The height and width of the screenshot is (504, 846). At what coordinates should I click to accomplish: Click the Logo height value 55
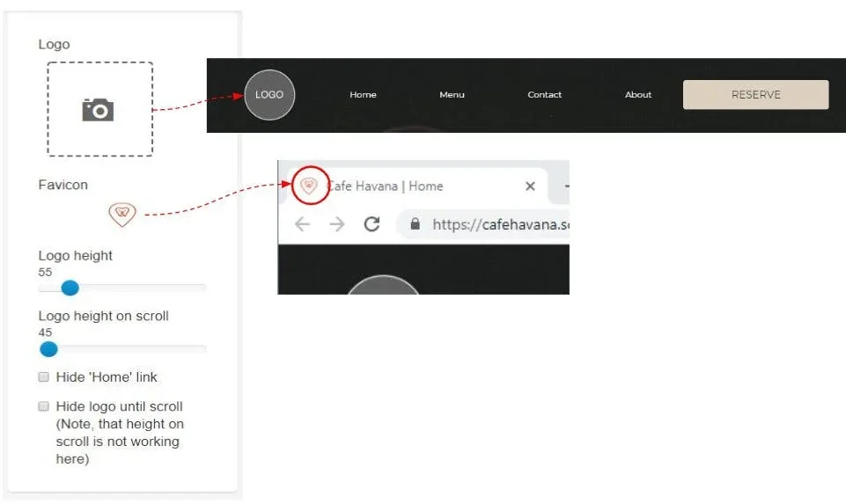(45, 272)
